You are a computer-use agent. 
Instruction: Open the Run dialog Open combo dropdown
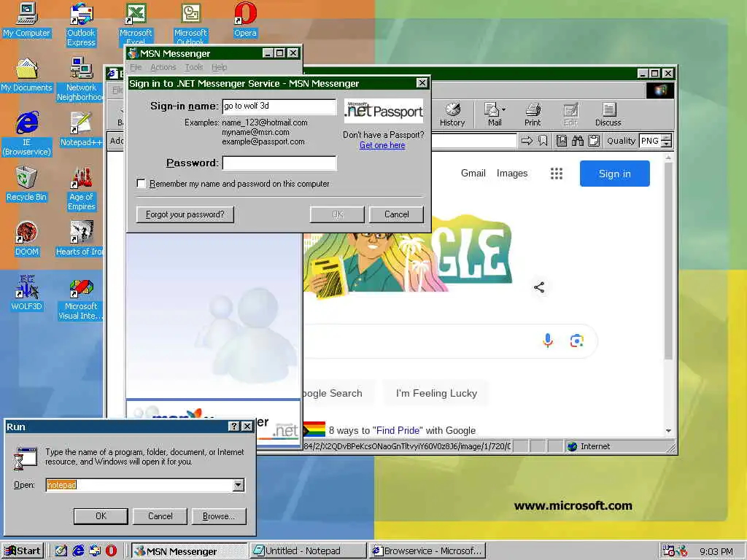239,485
